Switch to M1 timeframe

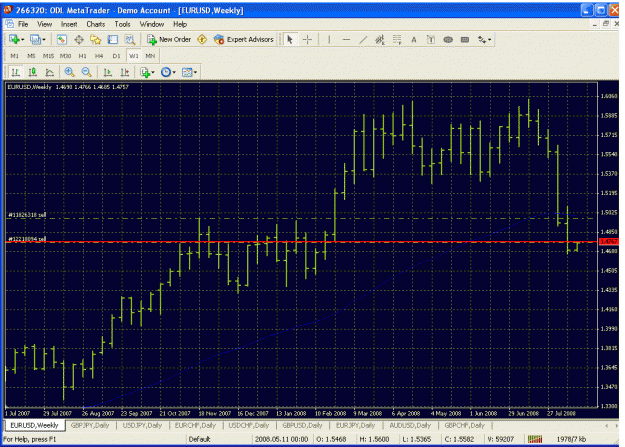tap(14, 56)
